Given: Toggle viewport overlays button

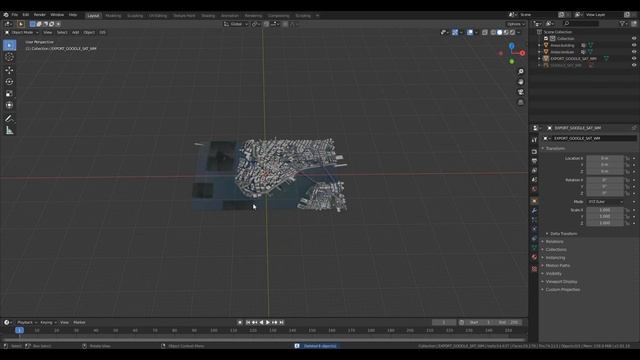Looking at the screenshot, I should point(470,32).
